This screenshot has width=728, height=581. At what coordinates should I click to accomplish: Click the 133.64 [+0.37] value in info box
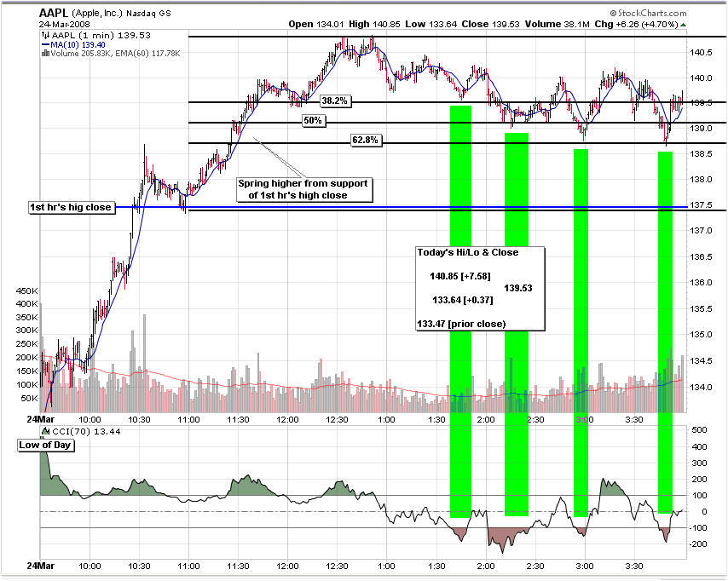pyautogui.click(x=462, y=300)
